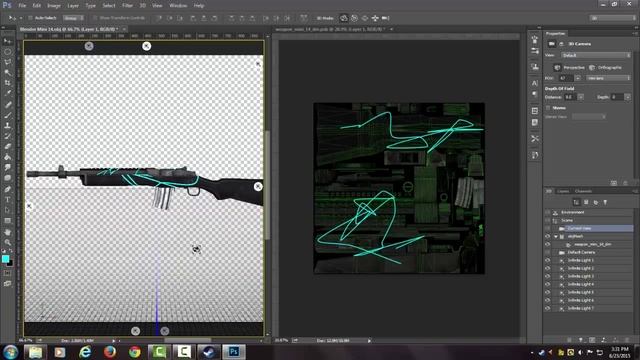640x360 pixels.
Task: Open the Filter menu
Action: point(127,6)
